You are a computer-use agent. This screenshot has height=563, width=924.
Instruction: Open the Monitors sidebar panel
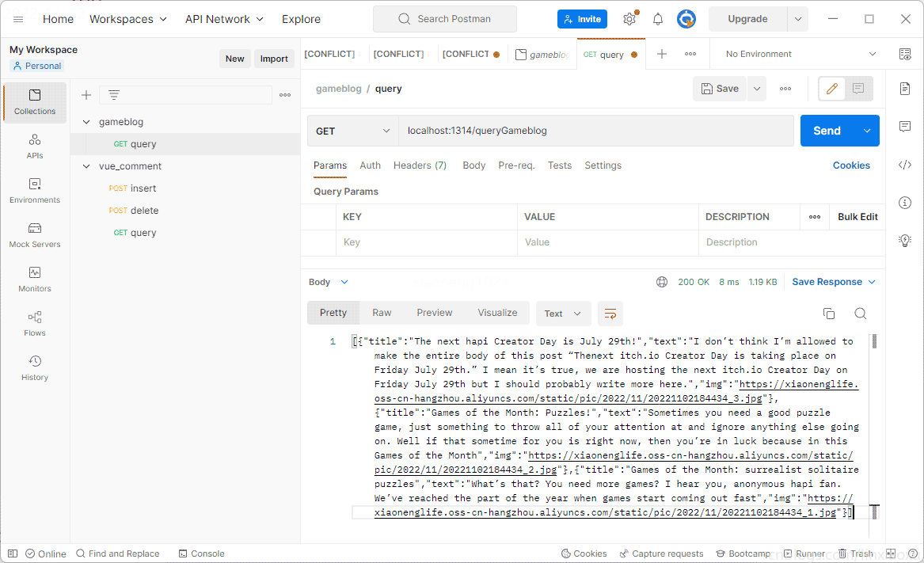pyautogui.click(x=35, y=279)
